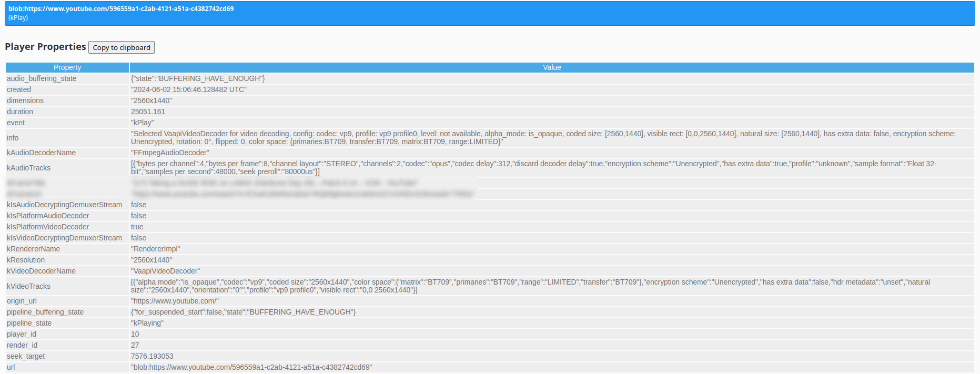Click the kIsPlatformVideoDecoder true value
This screenshot has width=980, height=374.
[137, 227]
